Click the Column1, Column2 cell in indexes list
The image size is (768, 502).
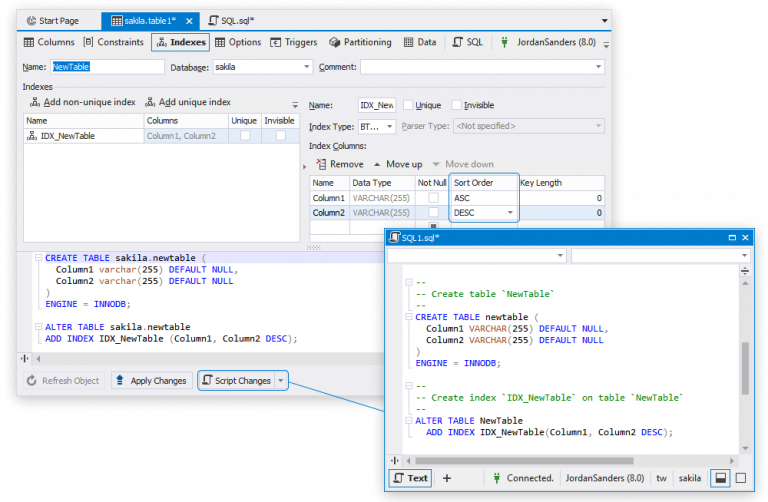pos(186,136)
